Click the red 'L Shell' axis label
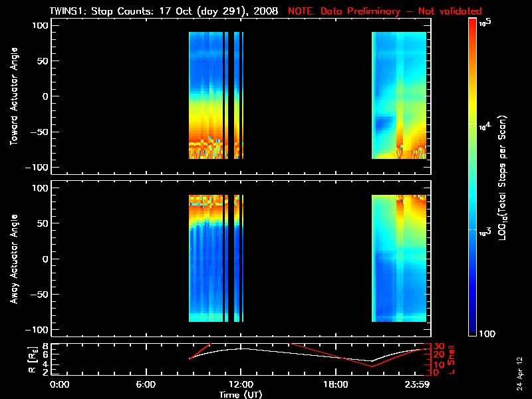Viewport: 532px width, 399px height. (x=452, y=359)
